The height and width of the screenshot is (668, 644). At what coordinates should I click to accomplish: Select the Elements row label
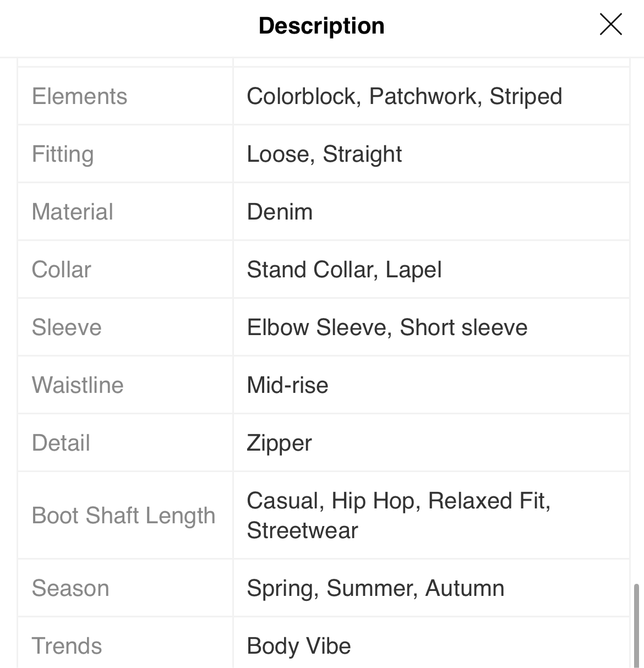tap(80, 96)
